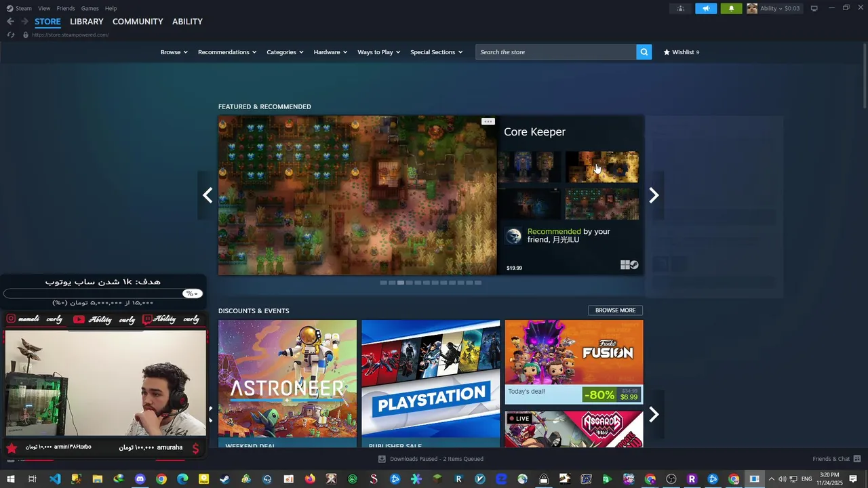Click the Core Keeper title

pyautogui.click(x=534, y=132)
